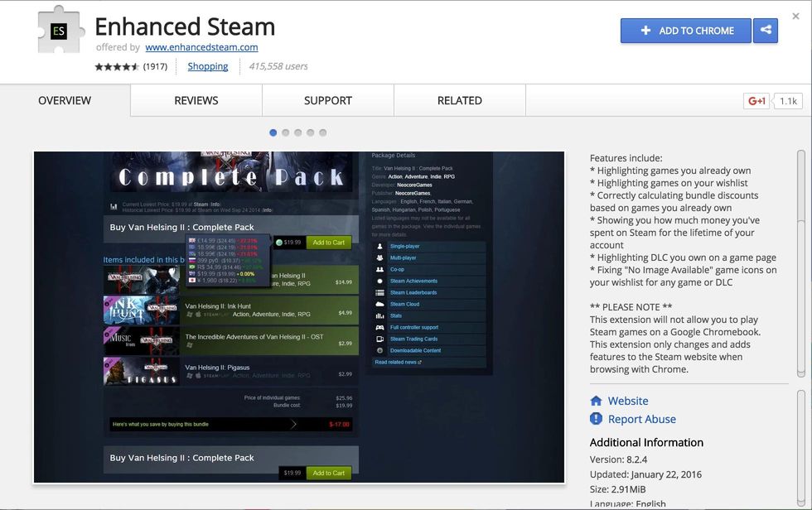Click the Steam screenshot preview image
Viewport: 812px width, 510px height.
[x=299, y=317]
